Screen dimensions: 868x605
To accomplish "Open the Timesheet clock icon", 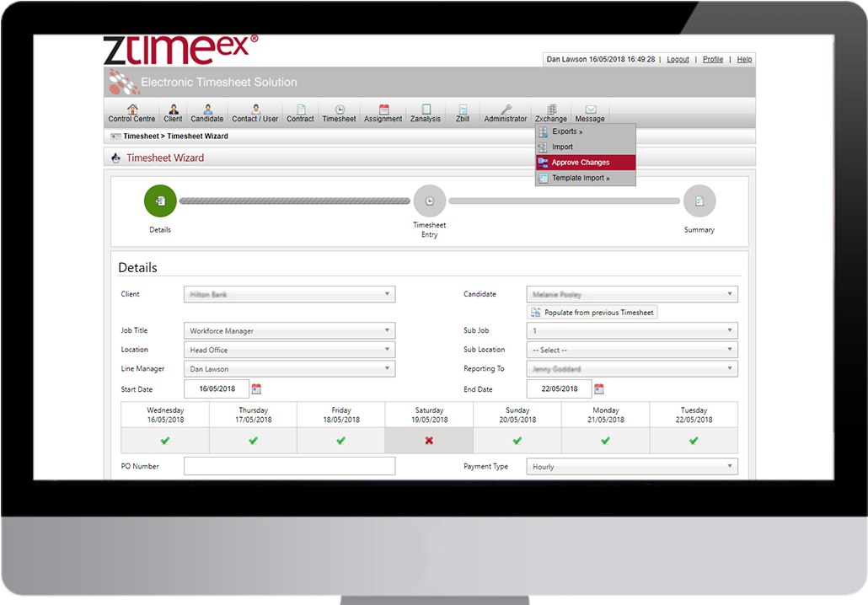I will pyautogui.click(x=339, y=110).
